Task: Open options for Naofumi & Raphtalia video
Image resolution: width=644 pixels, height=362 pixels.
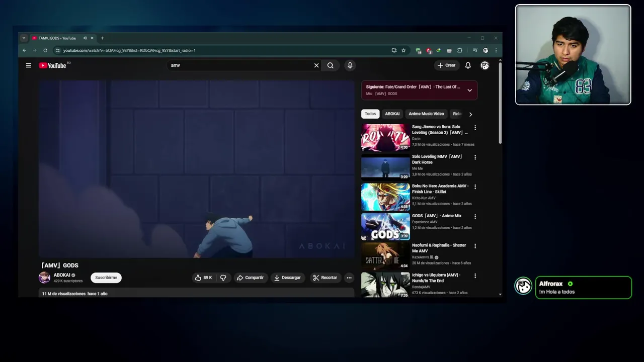Action: click(x=475, y=246)
